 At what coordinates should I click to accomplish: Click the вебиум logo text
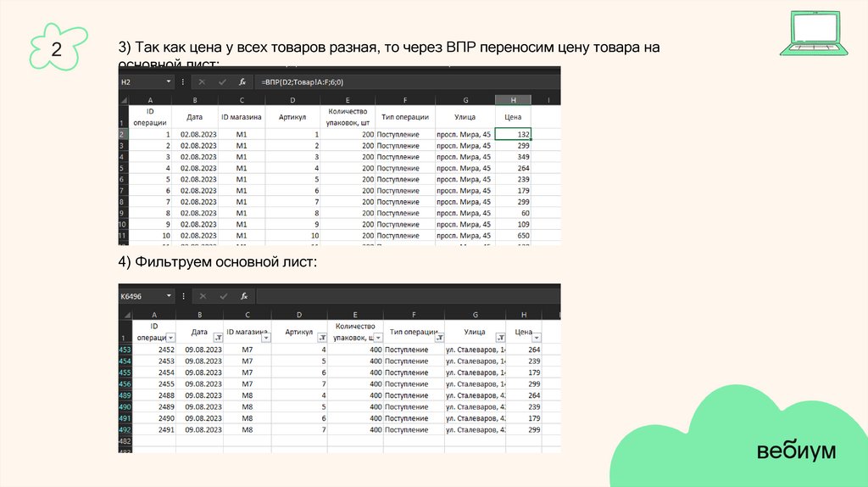797,451
